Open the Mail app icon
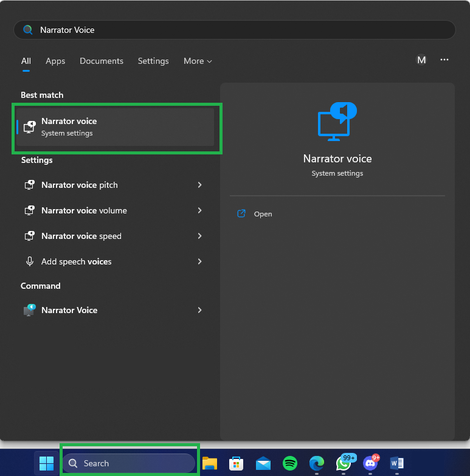Viewport: 470px width, 476px height. (x=263, y=463)
